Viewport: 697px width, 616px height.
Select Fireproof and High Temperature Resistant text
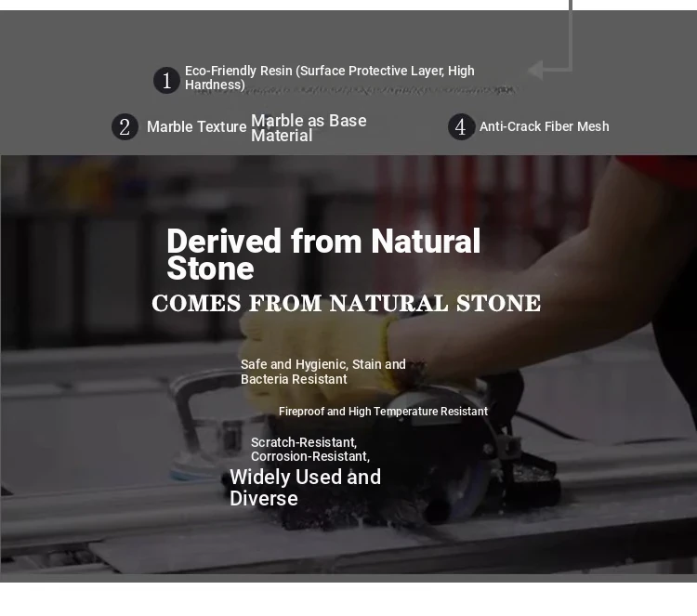tap(383, 412)
